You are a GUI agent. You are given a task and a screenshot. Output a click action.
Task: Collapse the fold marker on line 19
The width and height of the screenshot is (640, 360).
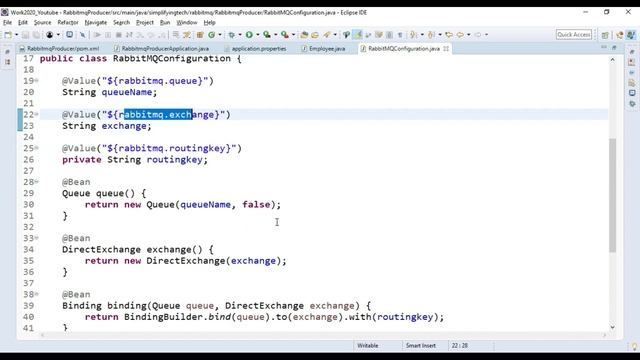(x=37, y=81)
